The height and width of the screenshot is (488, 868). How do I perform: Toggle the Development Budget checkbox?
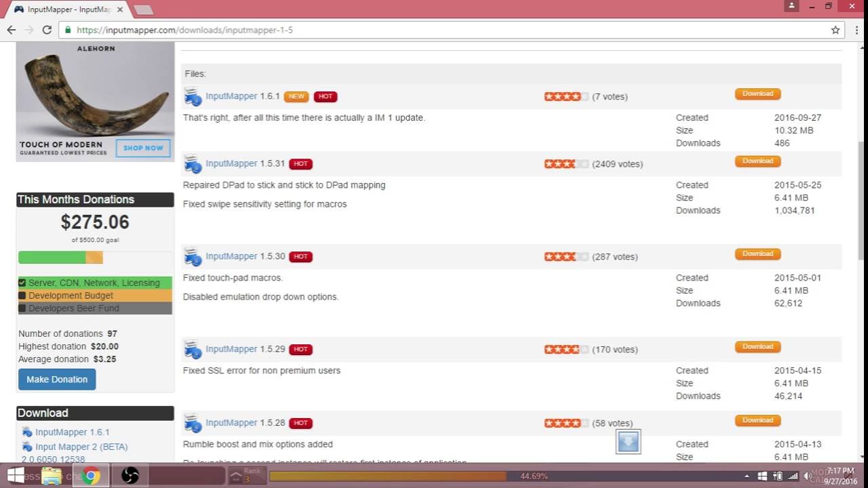point(22,296)
